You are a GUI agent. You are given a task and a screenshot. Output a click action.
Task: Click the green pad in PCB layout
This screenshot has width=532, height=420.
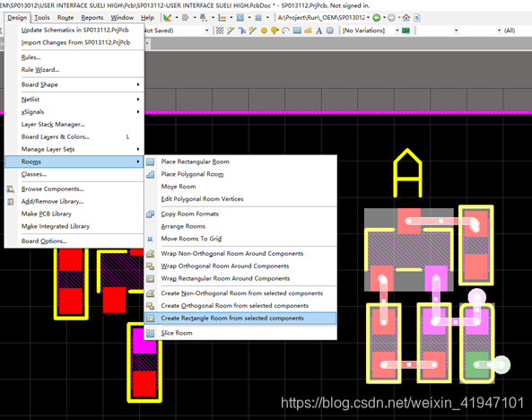point(477,364)
